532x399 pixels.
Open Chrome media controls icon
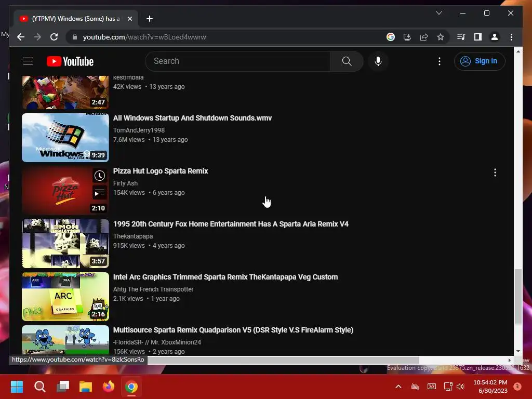pyautogui.click(x=461, y=37)
